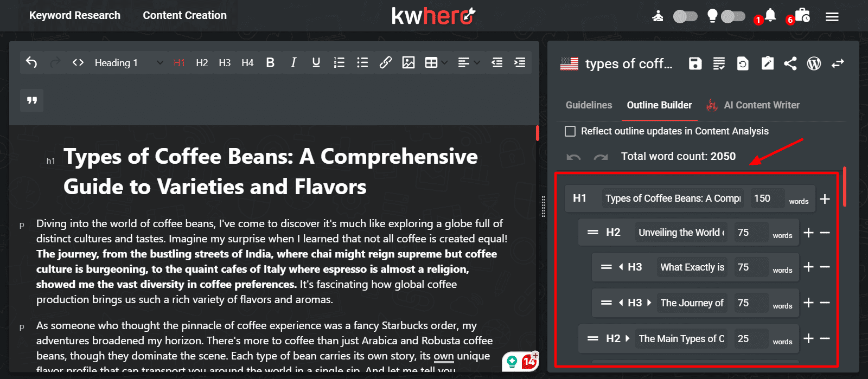Open the Keyword Research menu
The image size is (868, 379).
pyautogui.click(x=75, y=16)
